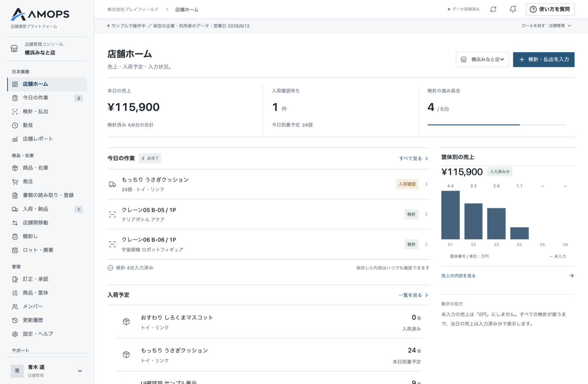Click the scan icon for クレーン05 B-05 task
Viewport: 588px width, 384px height.
[x=112, y=215]
